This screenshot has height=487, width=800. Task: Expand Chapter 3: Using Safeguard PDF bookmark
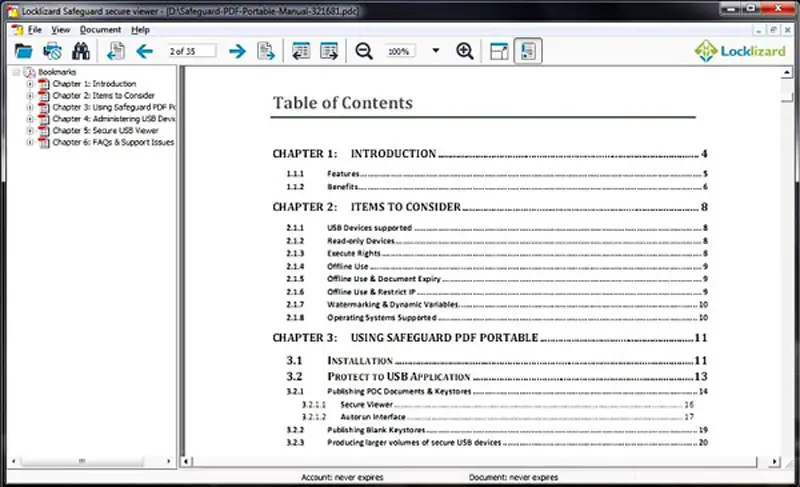pyautogui.click(x=30, y=107)
